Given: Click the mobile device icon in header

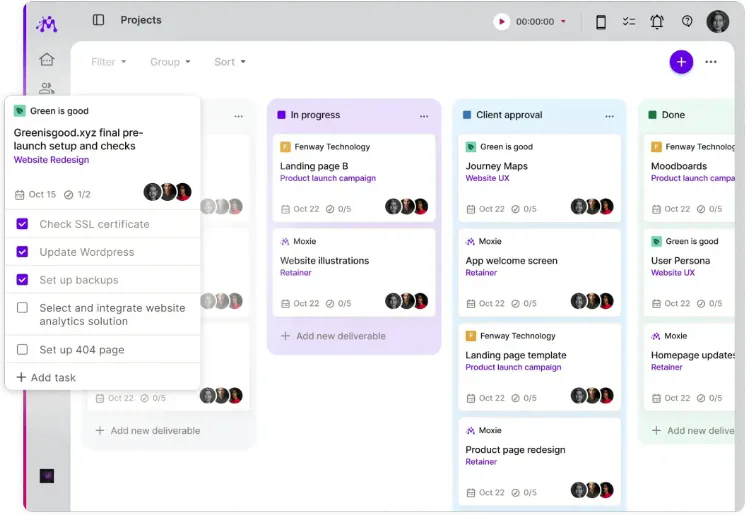Looking at the screenshot, I should tap(601, 22).
